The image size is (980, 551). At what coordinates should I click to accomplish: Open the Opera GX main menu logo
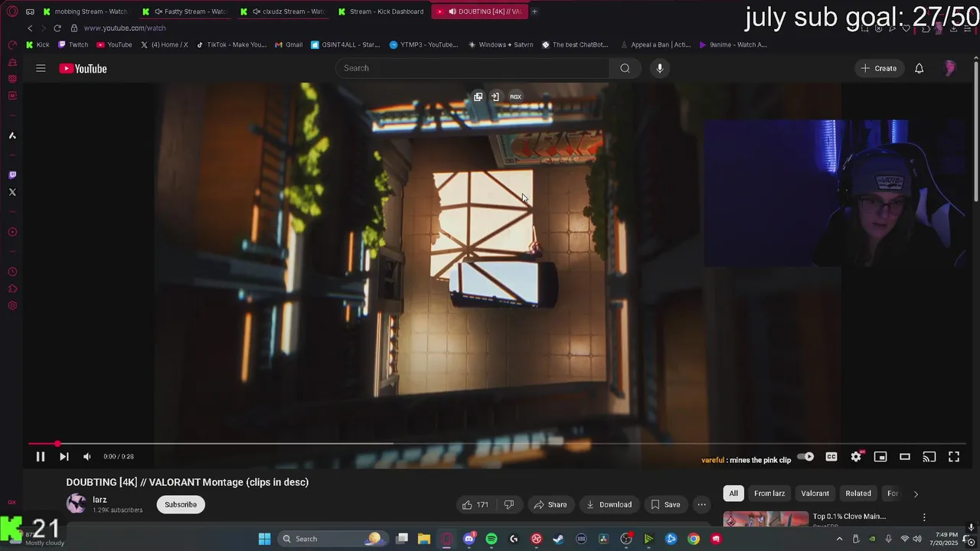[x=12, y=11]
